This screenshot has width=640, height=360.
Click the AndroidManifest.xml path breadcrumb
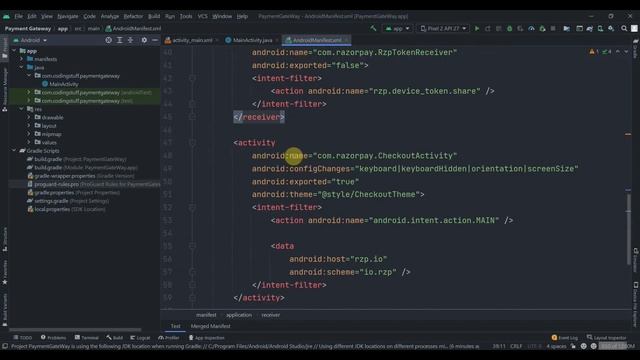click(133, 29)
